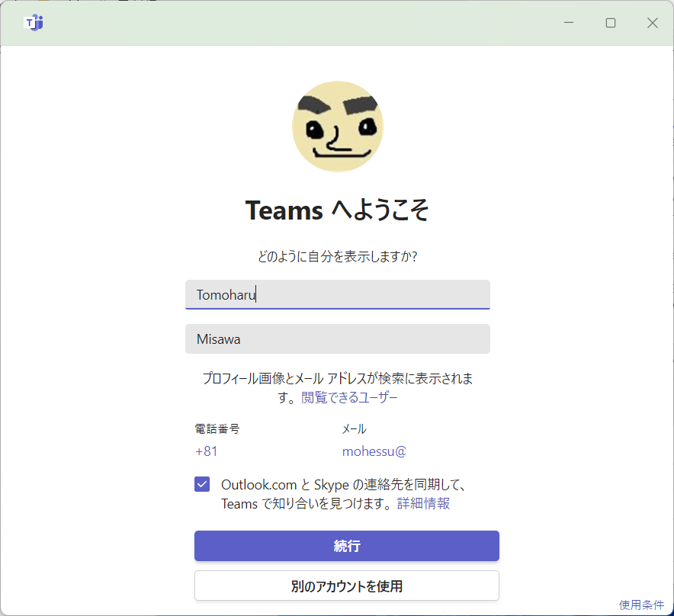
Task: Uncheck the Outlook.com and Skype contact sync checkbox
Action: (x=201, y=484)
